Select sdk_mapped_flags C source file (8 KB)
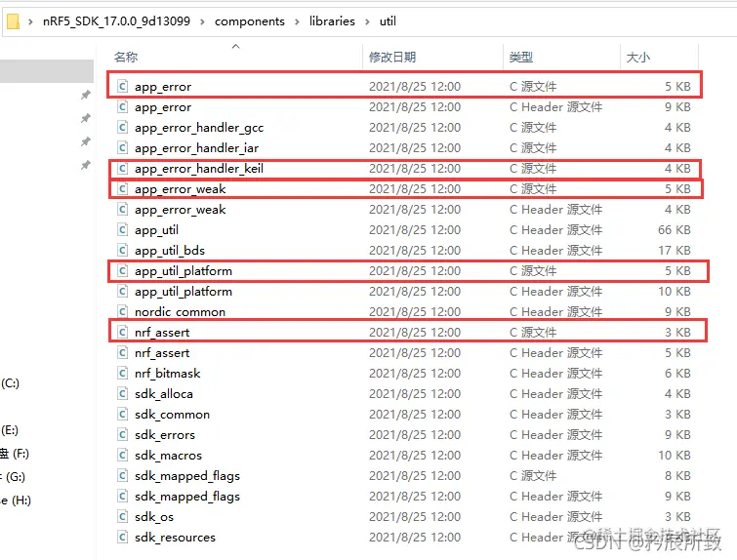 pos(404,476)
